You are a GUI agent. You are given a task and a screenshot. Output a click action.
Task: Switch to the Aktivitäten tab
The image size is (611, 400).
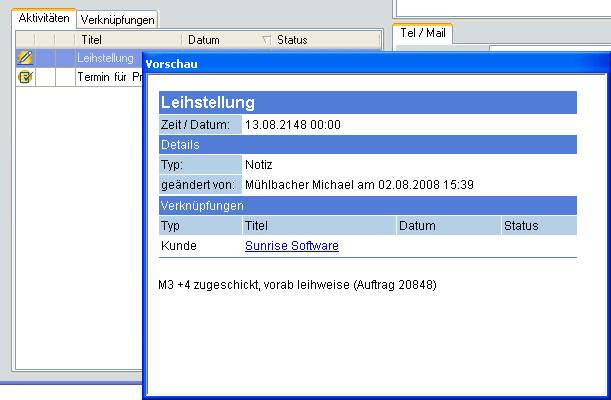click(x=44, y=18)
